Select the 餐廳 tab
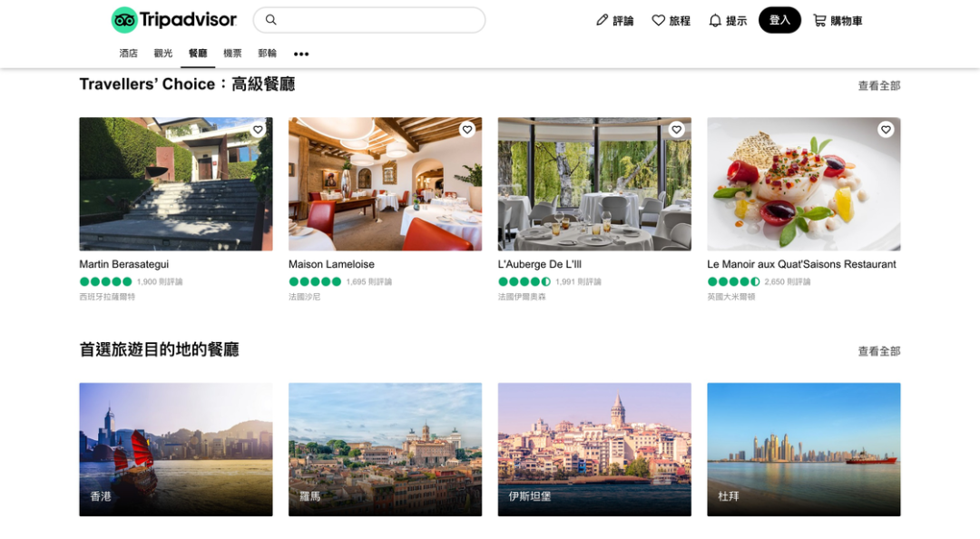Viewport: 980px width, 539px height. (x=198, y=54)
